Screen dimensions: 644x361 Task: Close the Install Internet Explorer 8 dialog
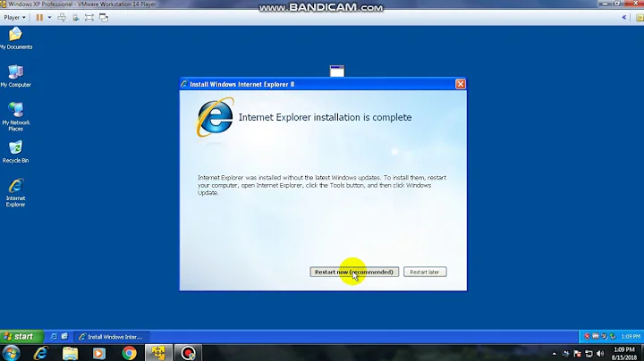461,84
